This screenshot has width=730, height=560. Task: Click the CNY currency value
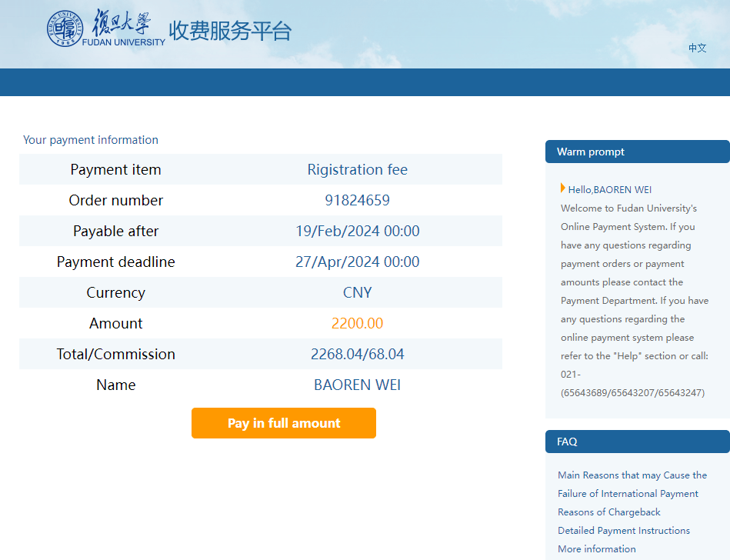(357, 292)
